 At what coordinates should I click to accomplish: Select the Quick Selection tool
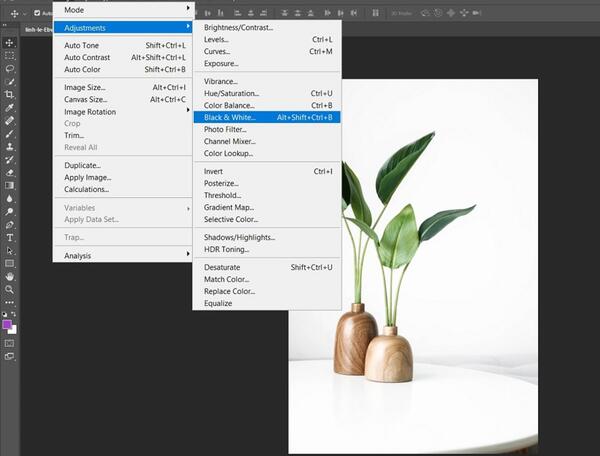coord(10,81)
